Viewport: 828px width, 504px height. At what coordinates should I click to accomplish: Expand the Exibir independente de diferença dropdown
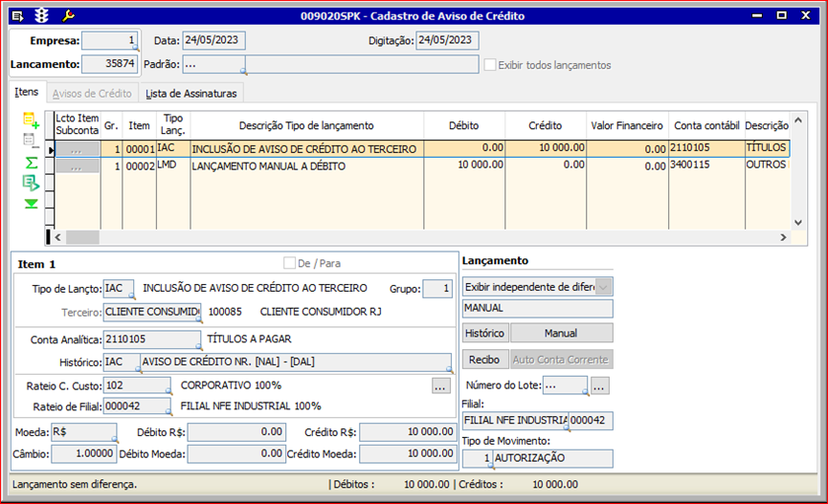(604, 286)
